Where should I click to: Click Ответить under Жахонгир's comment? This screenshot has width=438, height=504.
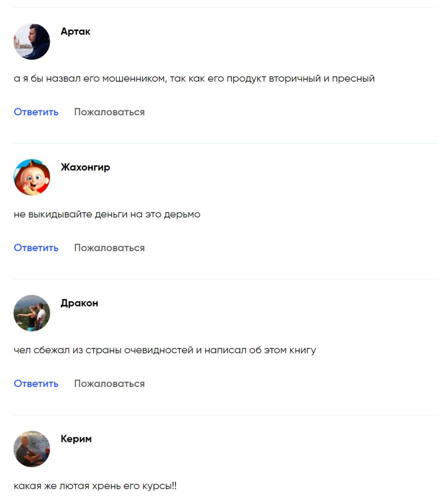point(36,248)
